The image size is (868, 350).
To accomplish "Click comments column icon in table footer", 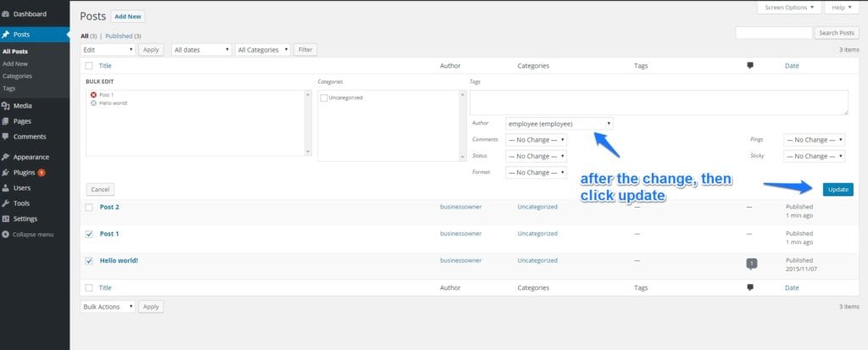I will coord(750,287).
